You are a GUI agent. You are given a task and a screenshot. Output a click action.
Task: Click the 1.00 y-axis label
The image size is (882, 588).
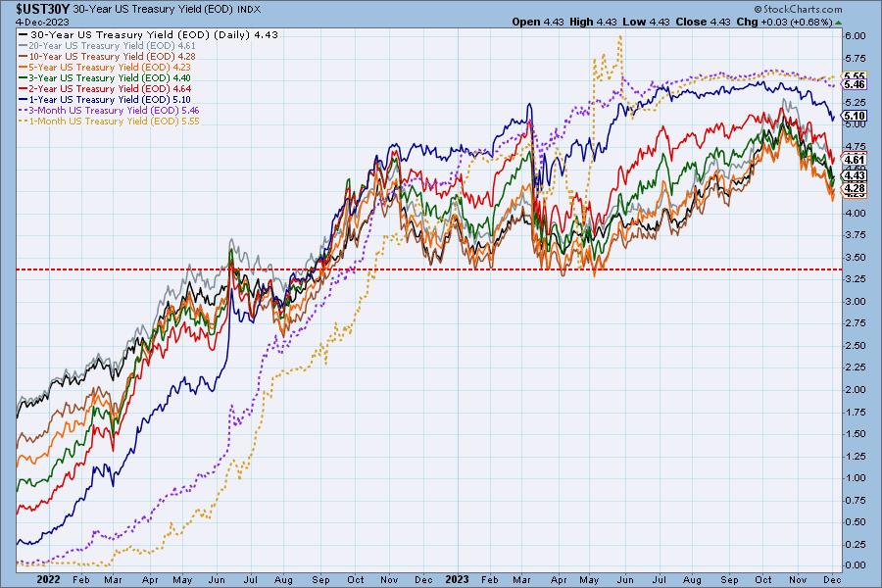click(855, 477)
